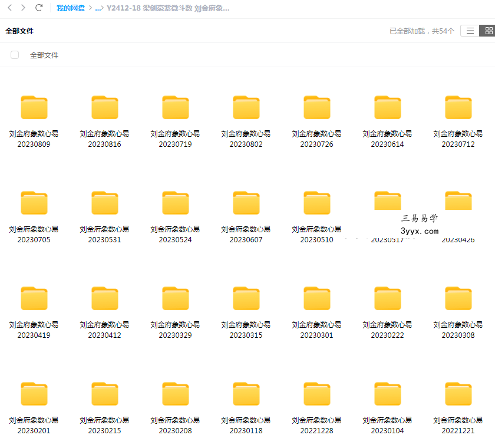Open folder icon for 20221221
495x448 pixels.
(458, 394)
